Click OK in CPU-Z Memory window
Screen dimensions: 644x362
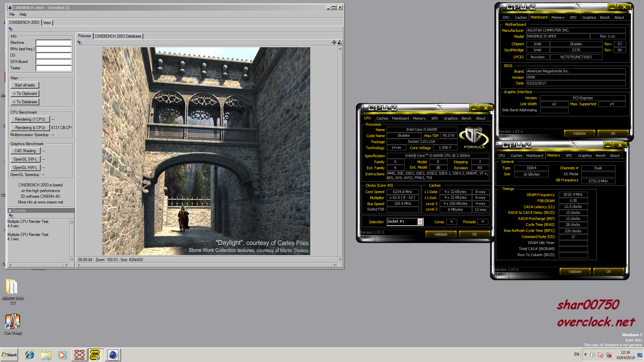click(x=608, y=271)
